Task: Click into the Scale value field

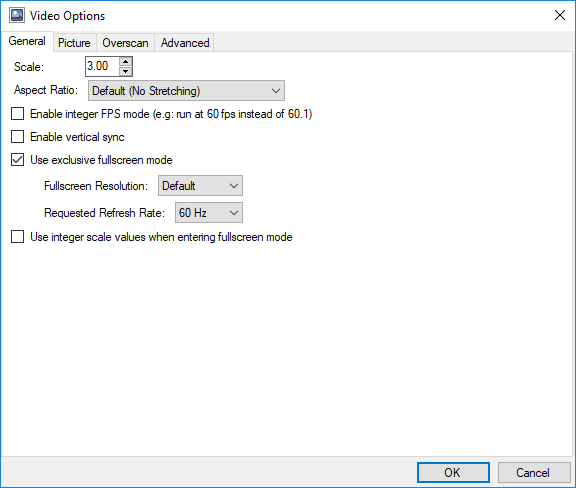Action: (x=102, y=67)
